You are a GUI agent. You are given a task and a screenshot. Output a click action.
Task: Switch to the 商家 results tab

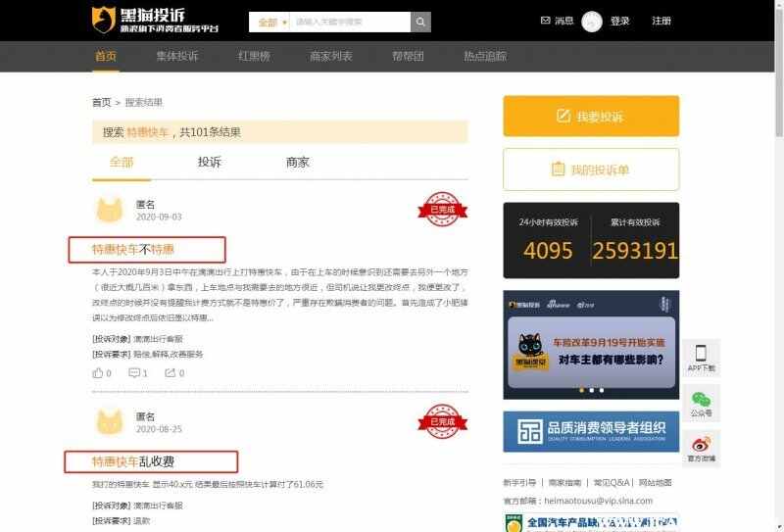click(x=298, y=163)
